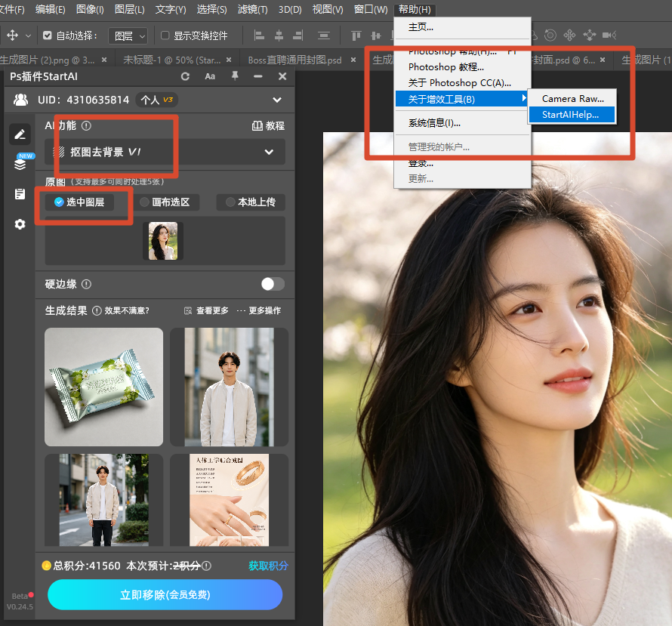Open the settings gear in plugin sidebar
This screenshot has height=626, width=672.
tap(20, 224)
